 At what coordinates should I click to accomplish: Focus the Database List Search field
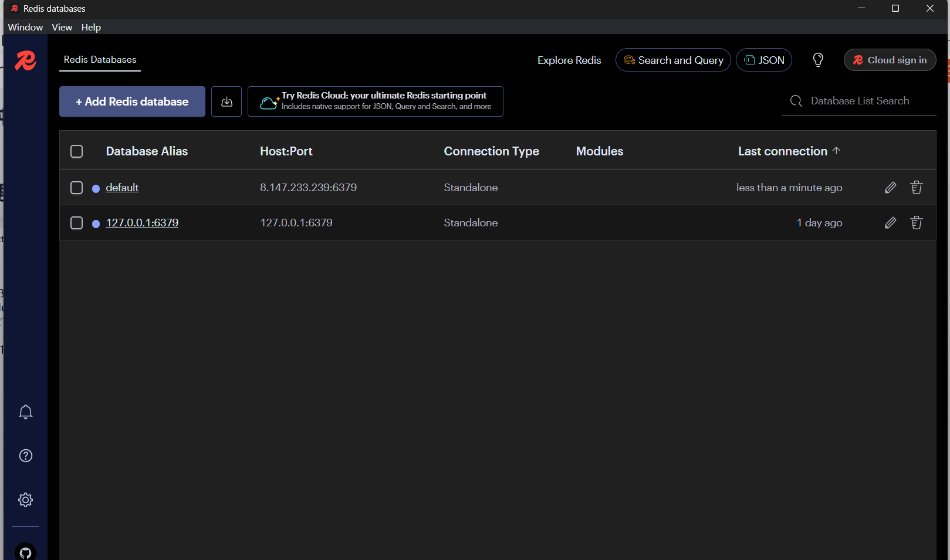(859, 101)
